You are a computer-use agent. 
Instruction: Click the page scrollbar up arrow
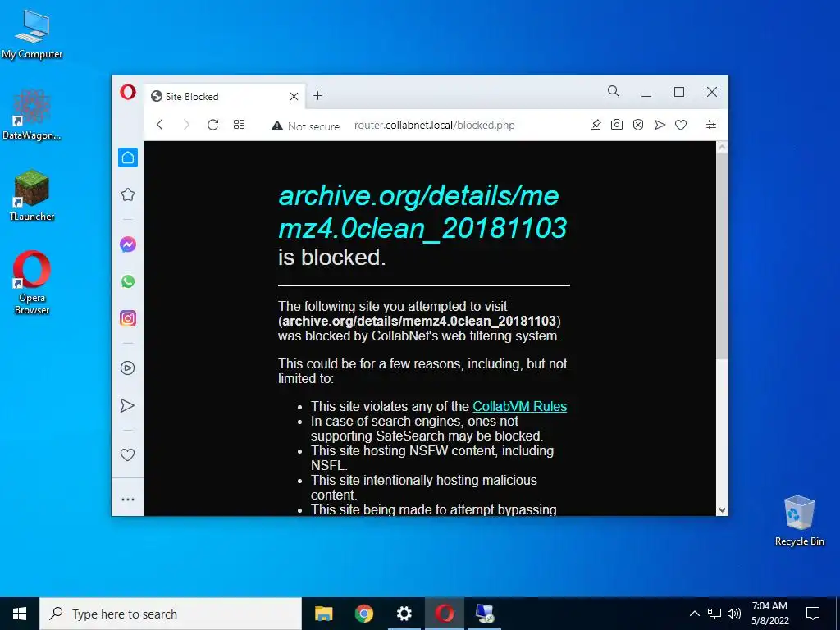722,147
